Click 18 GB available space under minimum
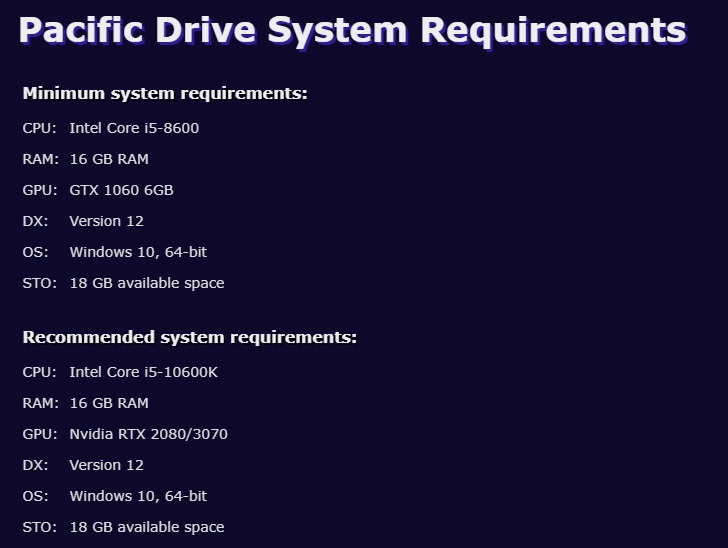 tap(147, 283)
